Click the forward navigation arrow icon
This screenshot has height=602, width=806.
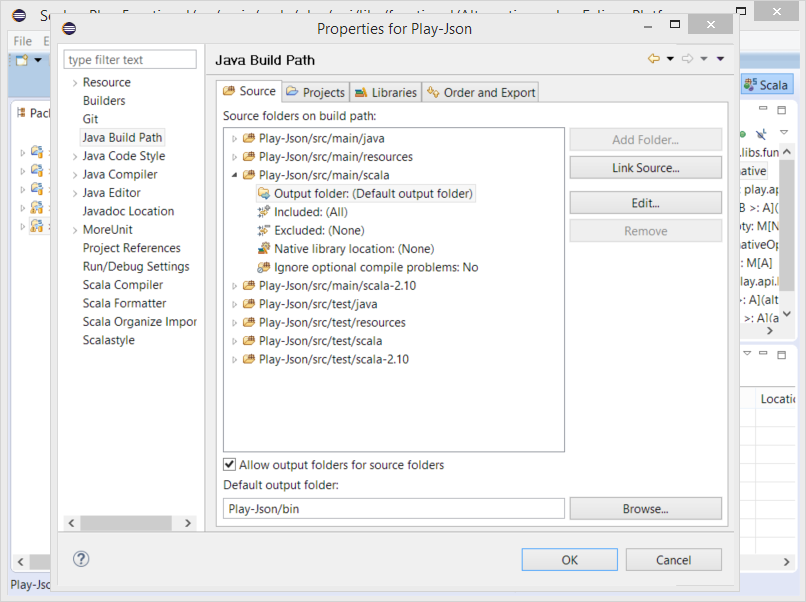[688, 59]
